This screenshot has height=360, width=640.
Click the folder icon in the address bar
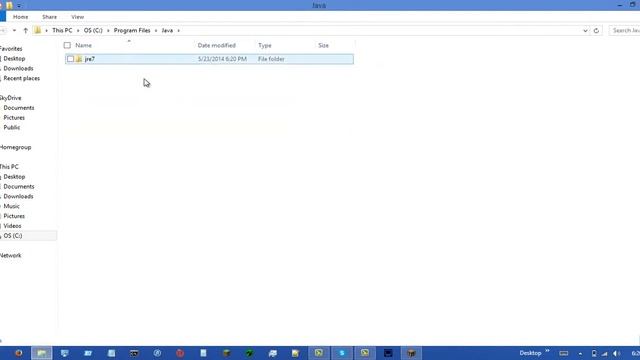coord(38,30)
